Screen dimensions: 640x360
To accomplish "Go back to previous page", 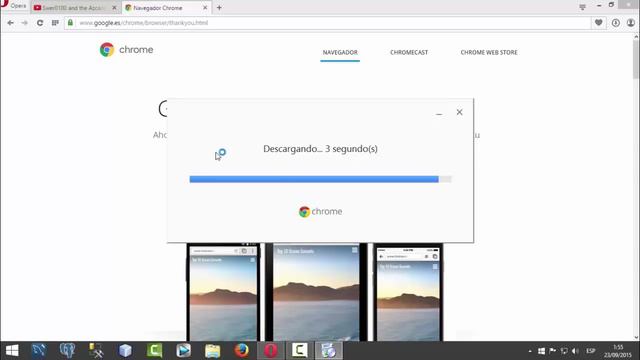I will [x=11, y=23].
